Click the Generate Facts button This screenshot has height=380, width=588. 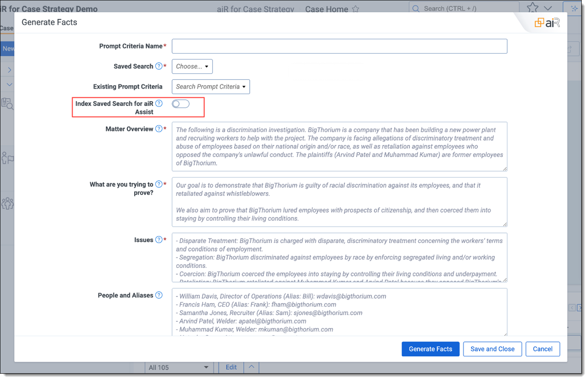(x=430, y=349)
